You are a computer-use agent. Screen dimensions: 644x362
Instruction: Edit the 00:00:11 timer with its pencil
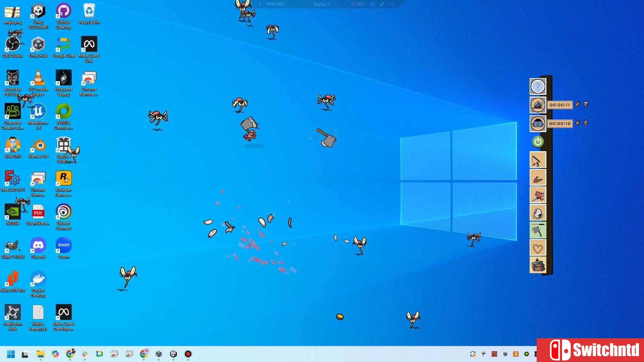point(577,104)
